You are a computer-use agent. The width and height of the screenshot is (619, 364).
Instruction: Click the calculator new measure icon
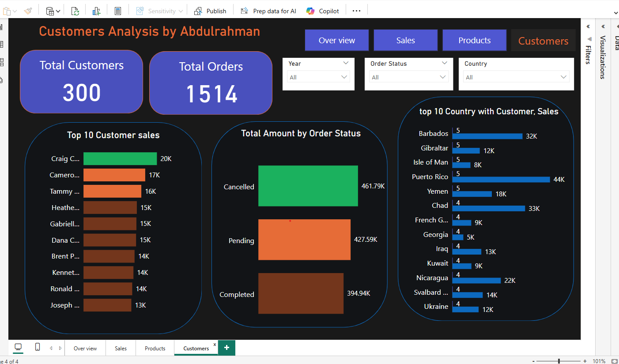point(118,11)
